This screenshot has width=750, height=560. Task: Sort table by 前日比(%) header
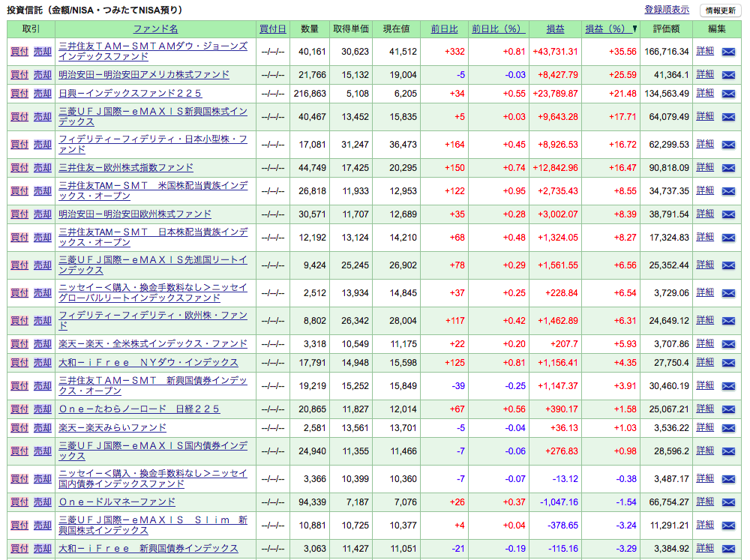[x=499, y=29]
